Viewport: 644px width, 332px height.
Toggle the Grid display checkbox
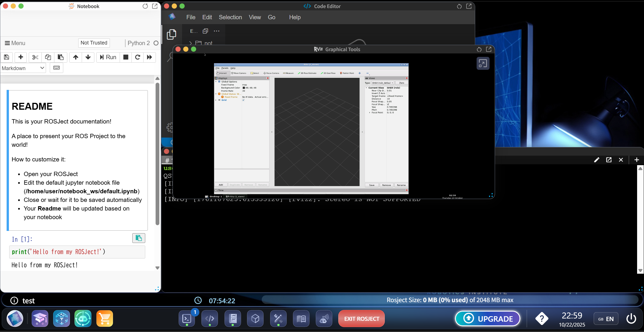click(243, 100)
